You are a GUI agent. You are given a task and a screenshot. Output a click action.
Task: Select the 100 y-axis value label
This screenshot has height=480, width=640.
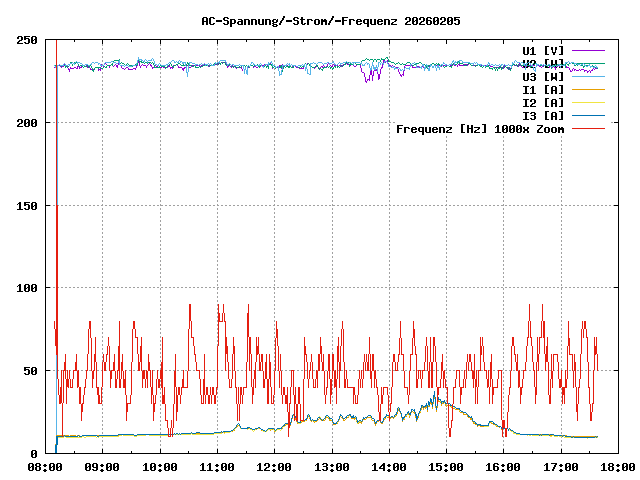tap(28, 288)
